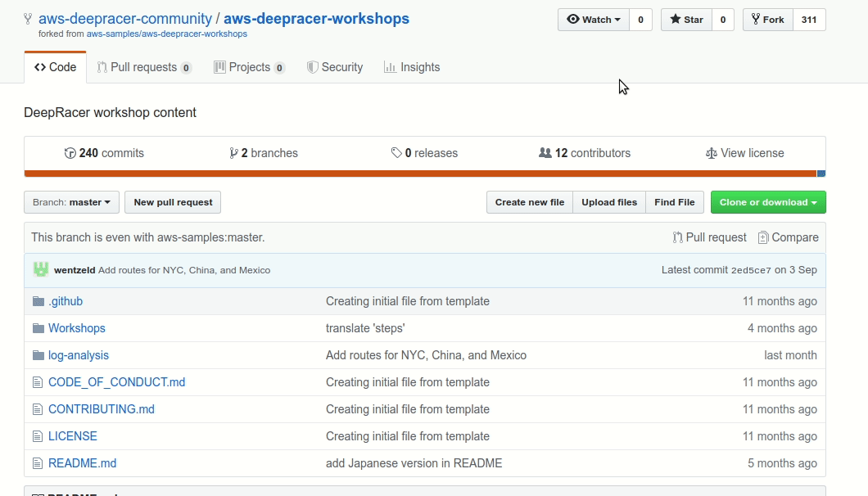Click Create new file button

[530, 202]
